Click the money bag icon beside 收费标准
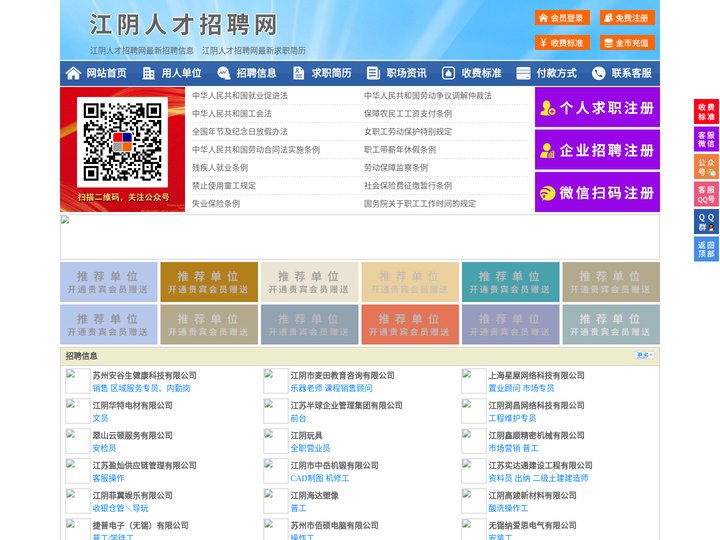Screen dimensions: 720x540 pyautogui.click(x=448, y=73)
